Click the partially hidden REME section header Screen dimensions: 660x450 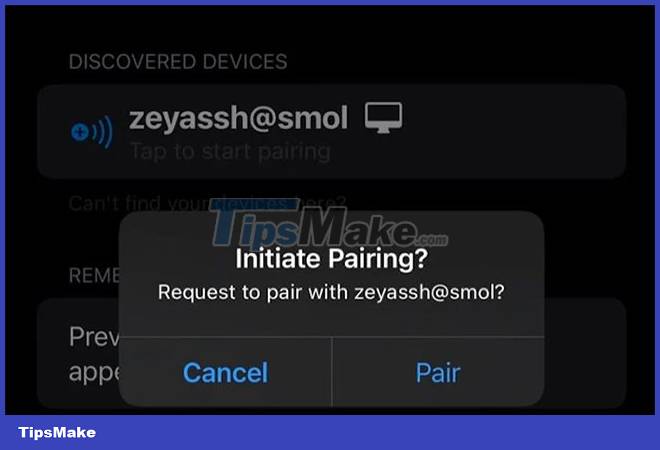point(94,276)
